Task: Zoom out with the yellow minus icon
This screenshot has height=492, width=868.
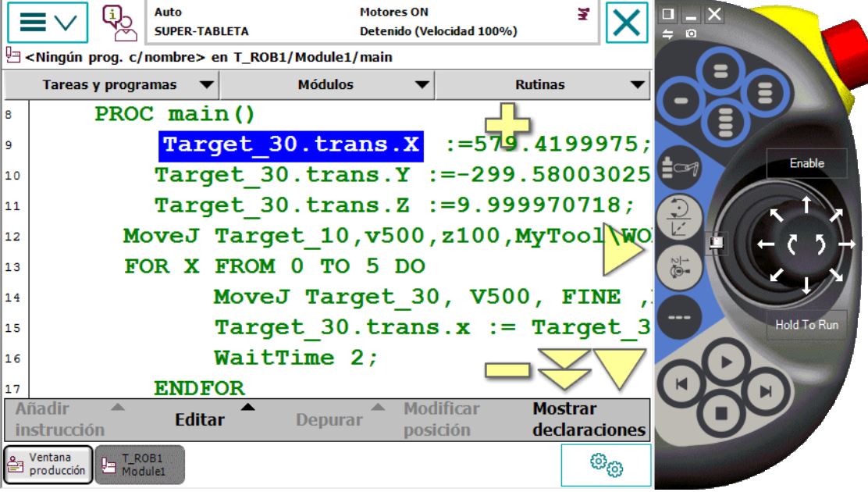Action: point(507,369)
